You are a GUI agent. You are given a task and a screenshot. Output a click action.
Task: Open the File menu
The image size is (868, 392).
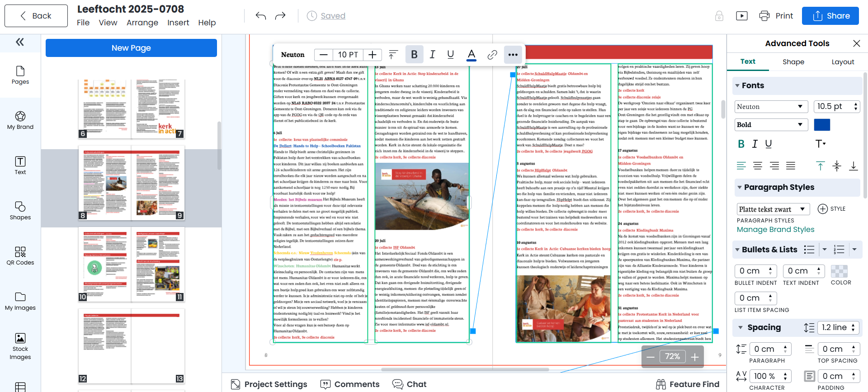(x=83, y=23)
